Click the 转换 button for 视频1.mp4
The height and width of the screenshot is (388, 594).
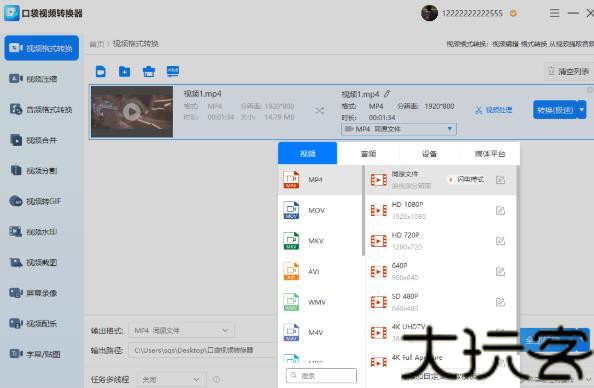pyautogui.click(x=555, y=110)
